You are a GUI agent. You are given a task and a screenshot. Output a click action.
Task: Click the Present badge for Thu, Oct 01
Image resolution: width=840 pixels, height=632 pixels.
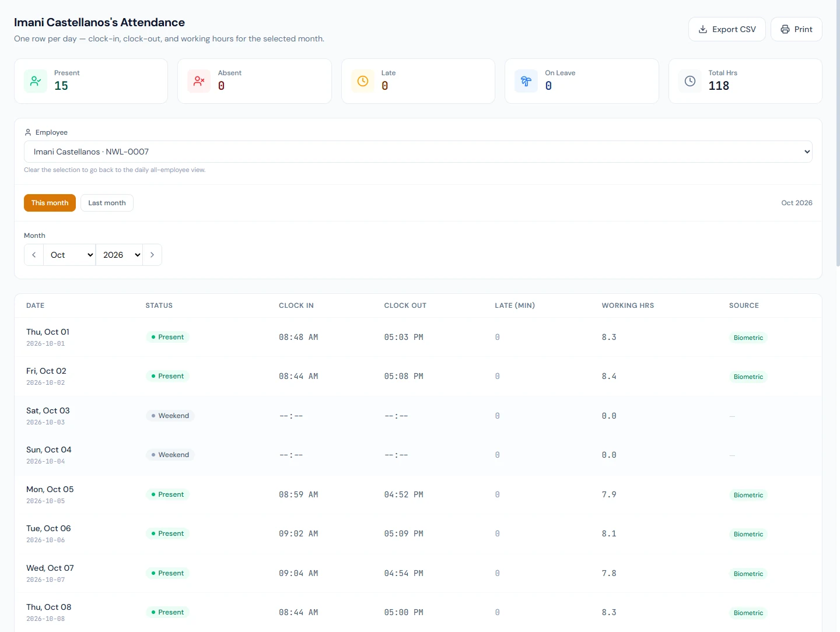point(167,337)
